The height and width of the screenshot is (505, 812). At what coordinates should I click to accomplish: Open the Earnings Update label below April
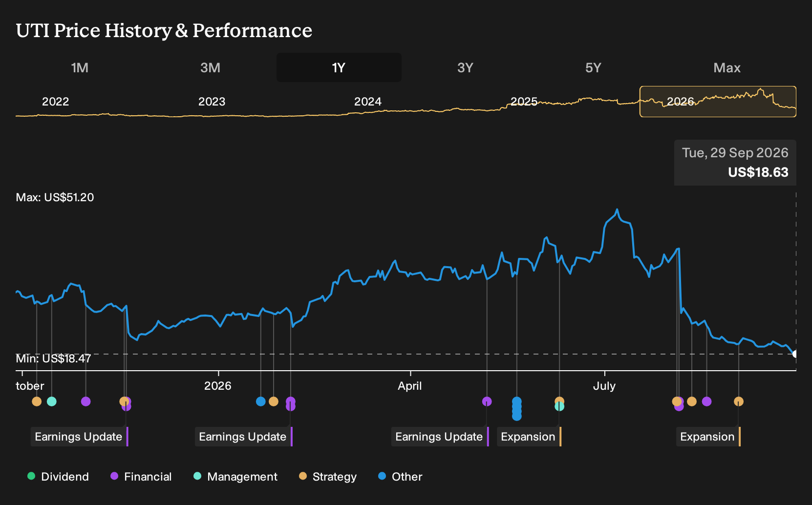coord(440,437)
